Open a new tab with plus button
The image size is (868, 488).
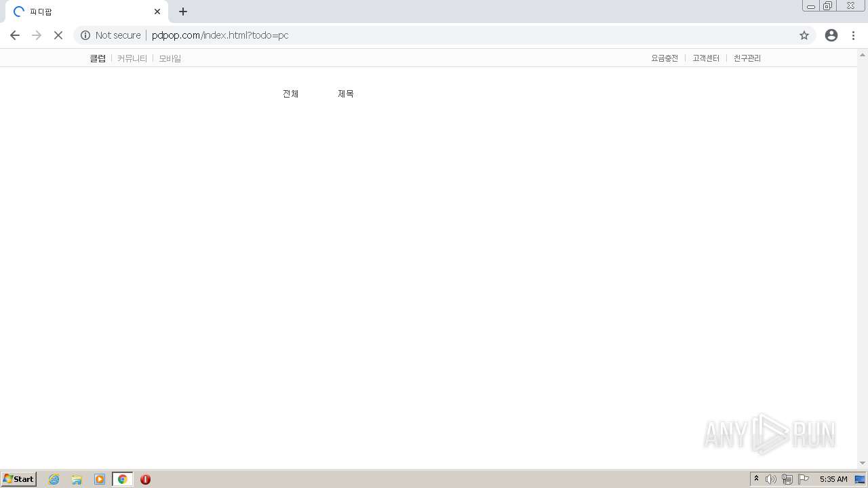(x=183, y=12)
